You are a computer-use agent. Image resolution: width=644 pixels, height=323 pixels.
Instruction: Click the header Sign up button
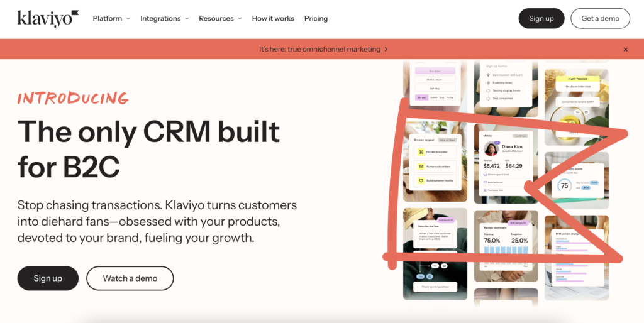click(541, 18)
